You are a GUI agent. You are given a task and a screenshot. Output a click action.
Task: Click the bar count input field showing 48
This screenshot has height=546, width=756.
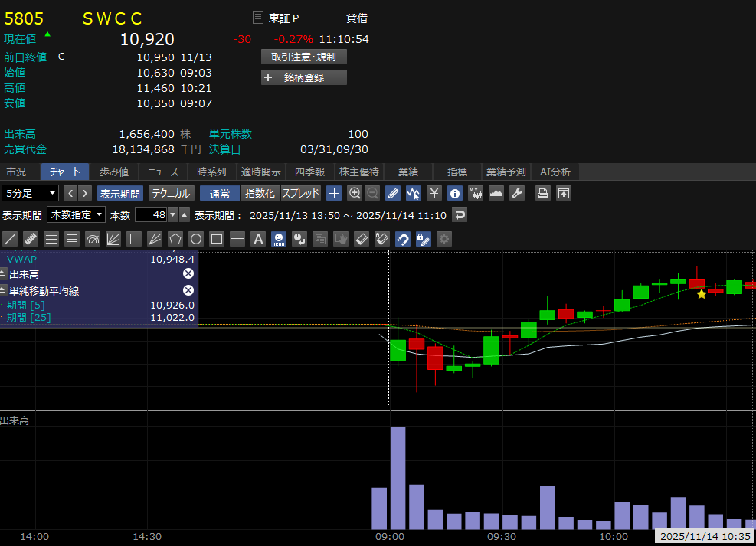coord(151,215)
